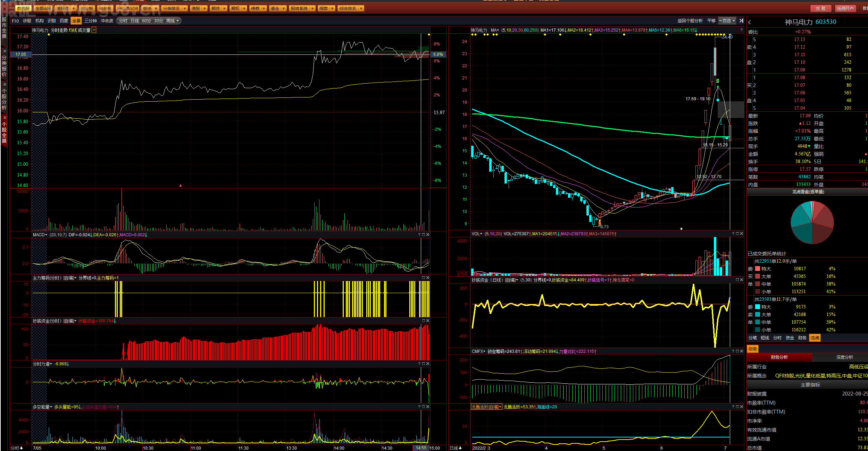This screenshot has height=451, width=868.
Task: Click 14:55 time marker on intraday axis
Action: tap(421, 448)
